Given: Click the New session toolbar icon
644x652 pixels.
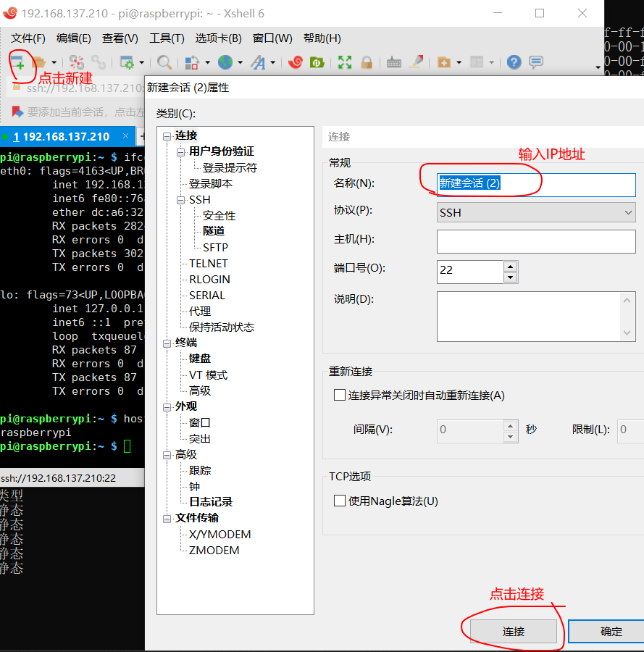Looking at the screenshot, I should pos(17,62).
